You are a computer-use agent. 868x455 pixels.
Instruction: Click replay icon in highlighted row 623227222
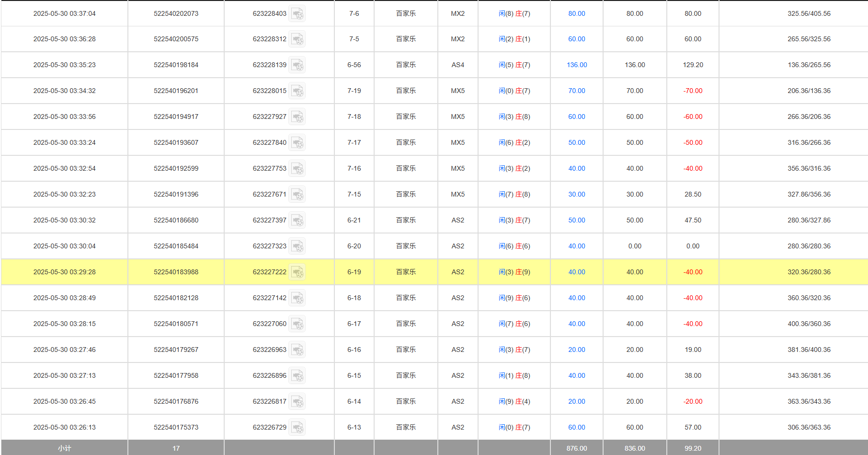coord(297,272)
